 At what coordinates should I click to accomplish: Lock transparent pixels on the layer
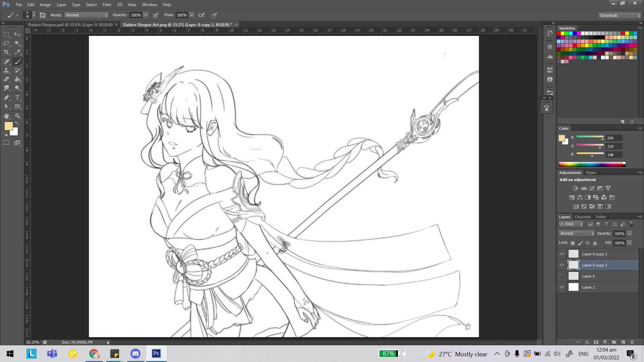point(573,243)
